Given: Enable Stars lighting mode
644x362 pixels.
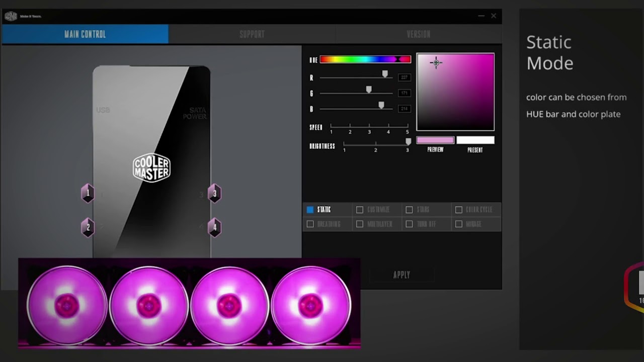Looking at the screenshot, I should click(409, 210).
